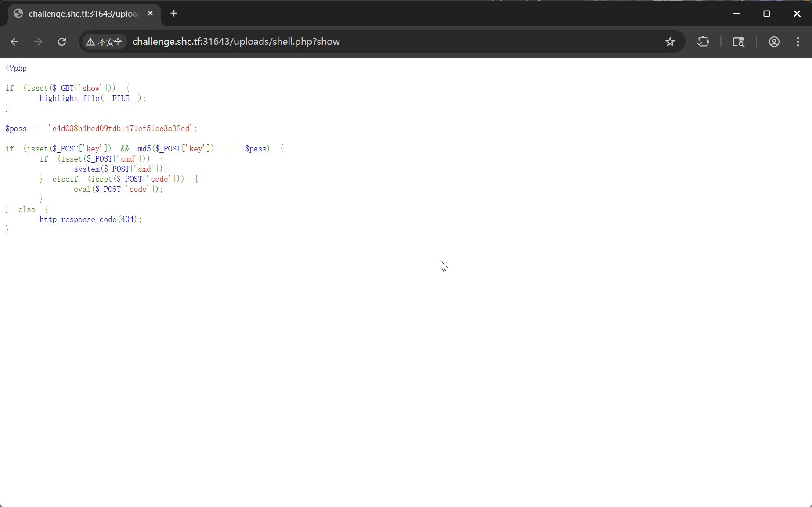Close the challenge.shc.tf tab
Screen dimensions: 812x507
(151, 13)
